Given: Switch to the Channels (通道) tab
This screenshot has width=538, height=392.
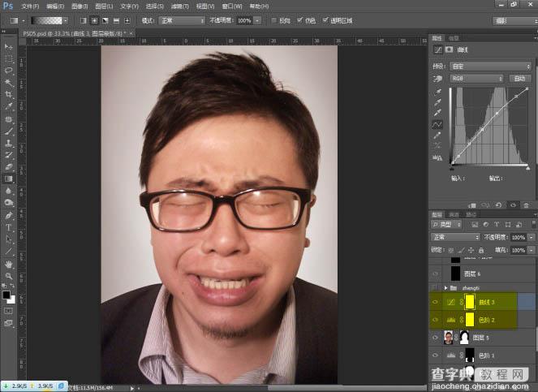Looking at the screenshot, I should 454,214.
